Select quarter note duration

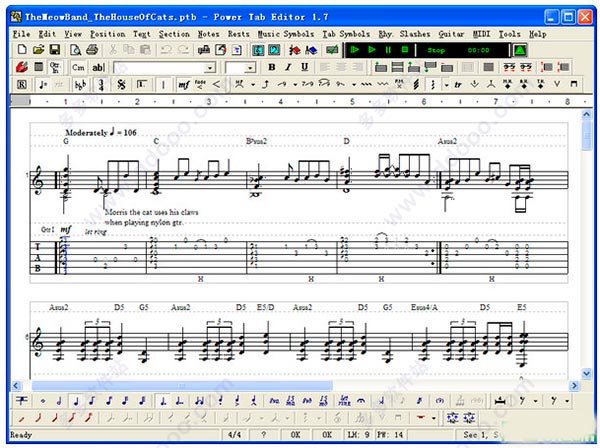(76, 401)
